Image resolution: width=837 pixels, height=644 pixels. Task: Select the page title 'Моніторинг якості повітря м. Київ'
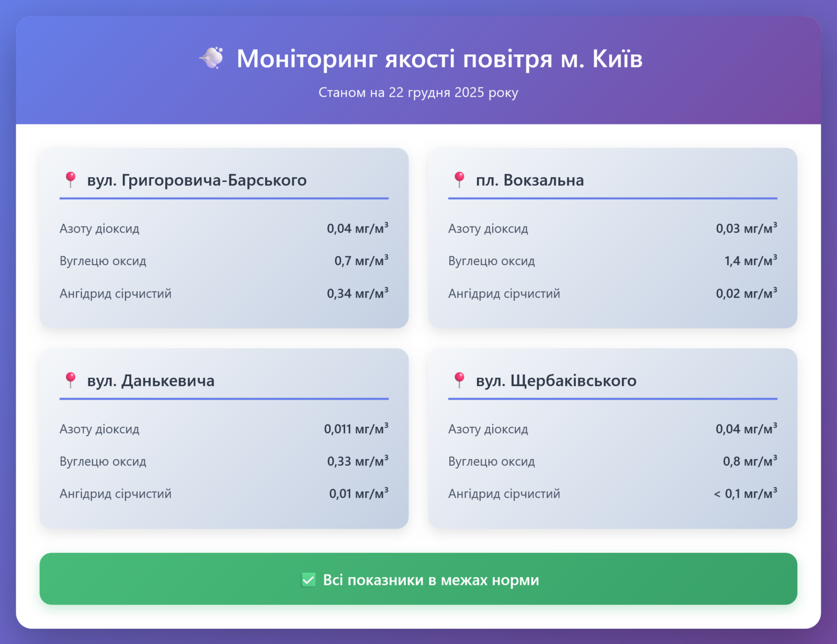click(x=439, y=59)
